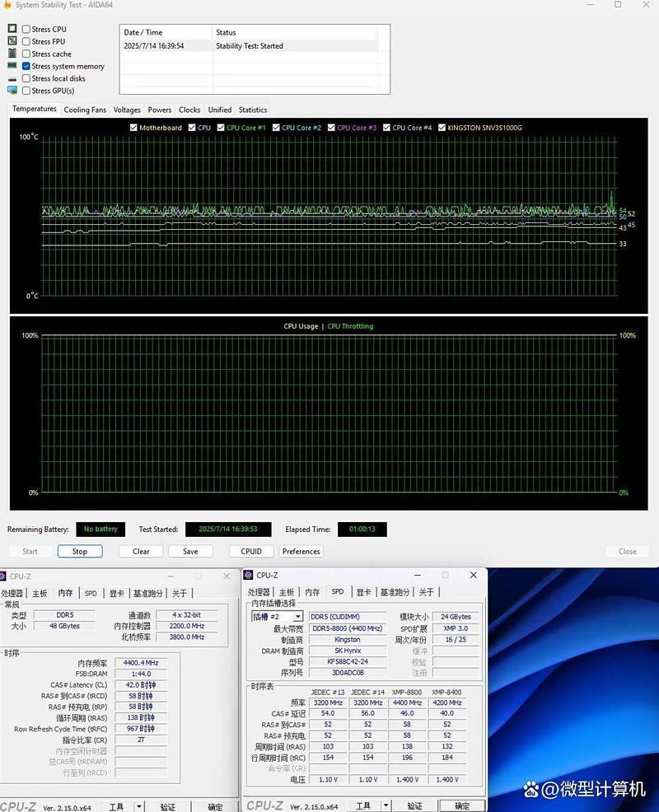Click 确定 button in right CPU-Z
The width and height of the screenshot is (659, 812).
point(462,805)
